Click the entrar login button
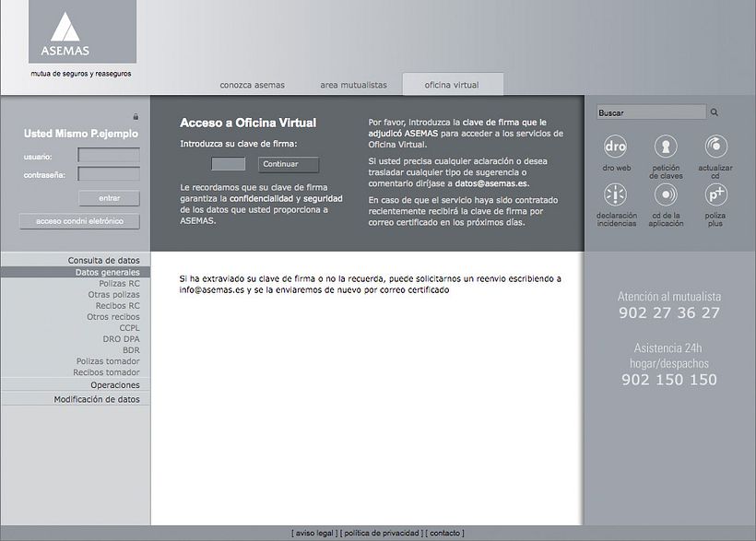 [109, 198]
